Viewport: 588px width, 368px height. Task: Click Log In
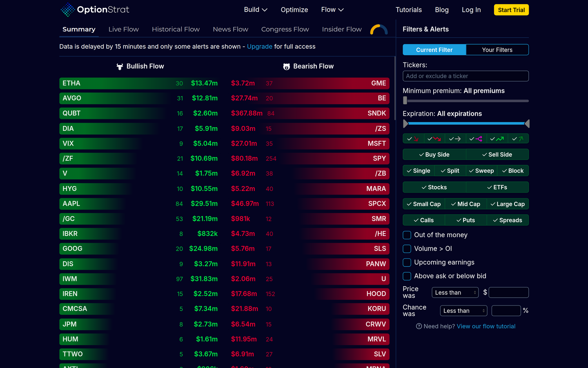(471, 10)
